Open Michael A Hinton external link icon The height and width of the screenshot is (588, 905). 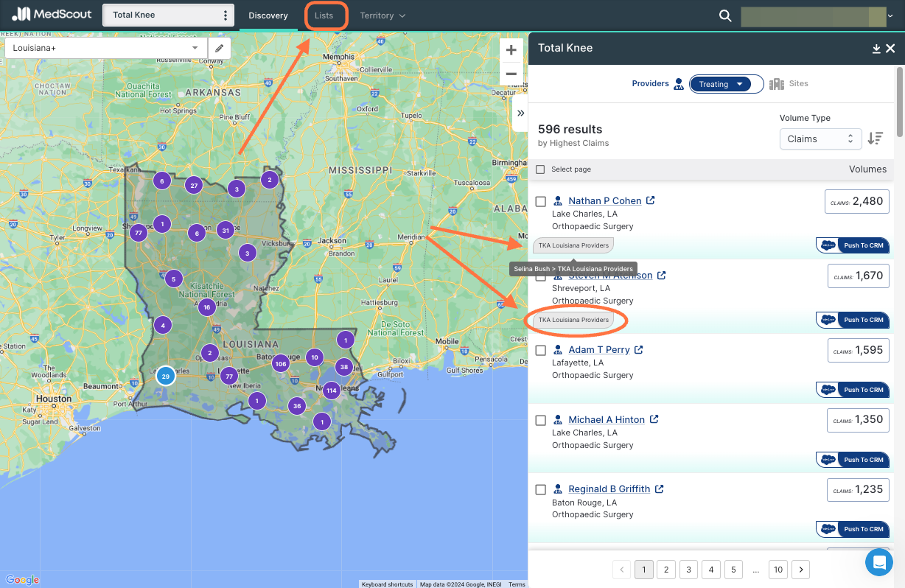tap(654, 419)
